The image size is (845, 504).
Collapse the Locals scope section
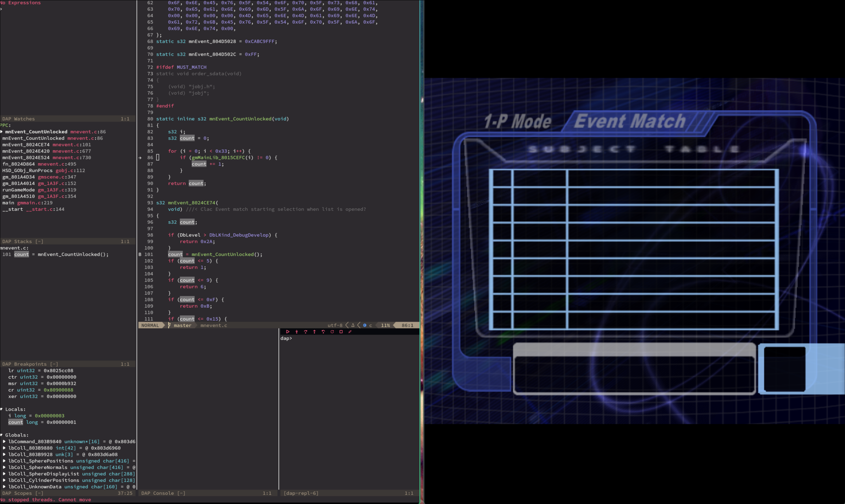coord(2,409)
